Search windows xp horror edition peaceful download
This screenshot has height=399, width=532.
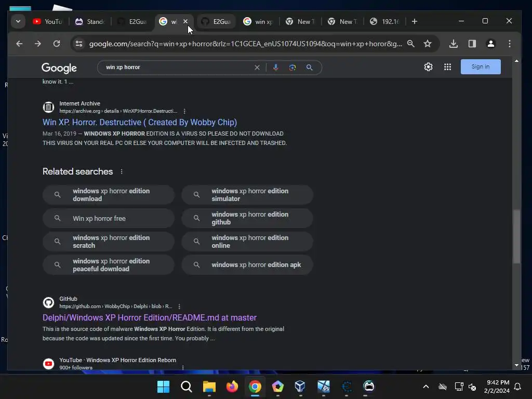coord(109,265)
